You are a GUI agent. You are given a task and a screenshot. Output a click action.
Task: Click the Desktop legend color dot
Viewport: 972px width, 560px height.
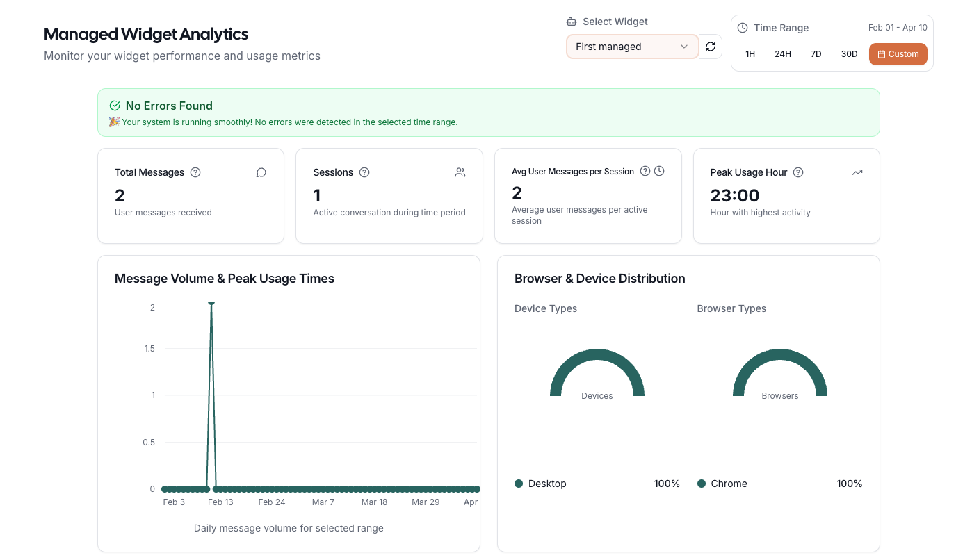[x=519, y=484]
